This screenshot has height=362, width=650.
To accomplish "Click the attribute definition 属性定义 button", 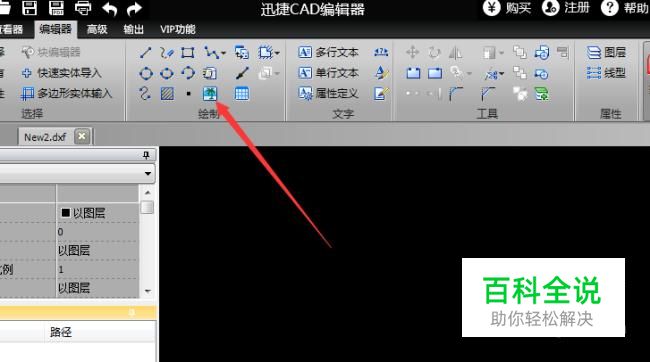I will coord(328,94).
